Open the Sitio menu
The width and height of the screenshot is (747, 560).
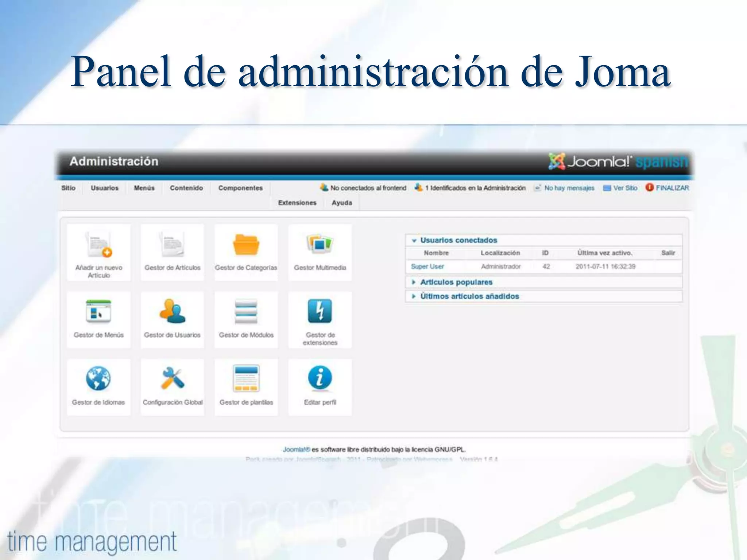coord(69,188)
